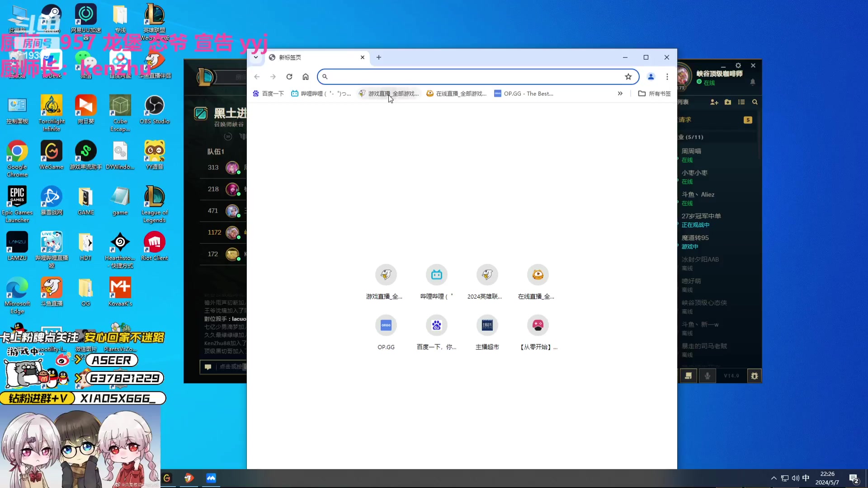Open 在线直播_全 shortcut tile

(x=538, y=282)
